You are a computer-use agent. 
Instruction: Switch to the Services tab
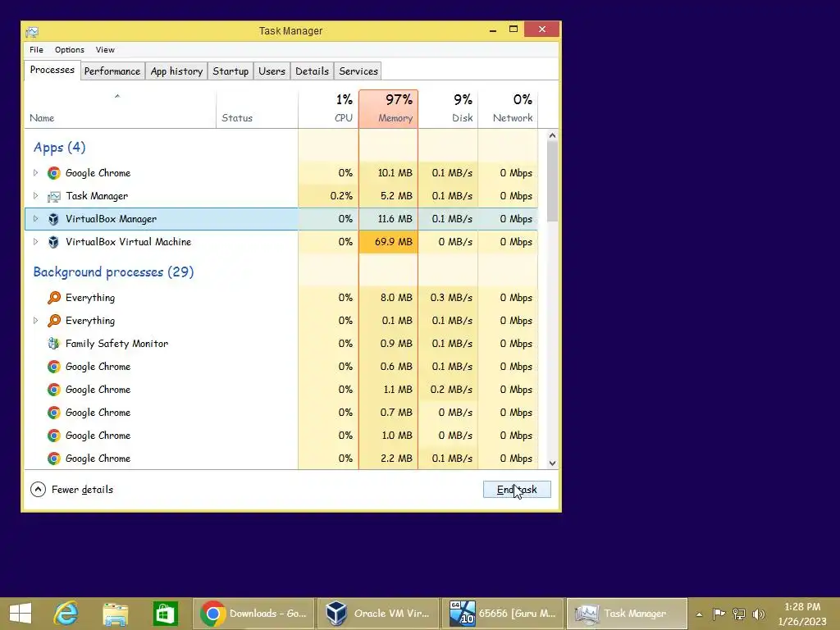tap(358, 71)
